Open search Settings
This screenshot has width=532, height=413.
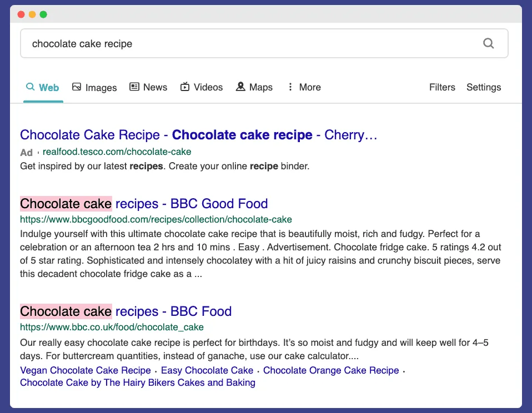483,87
